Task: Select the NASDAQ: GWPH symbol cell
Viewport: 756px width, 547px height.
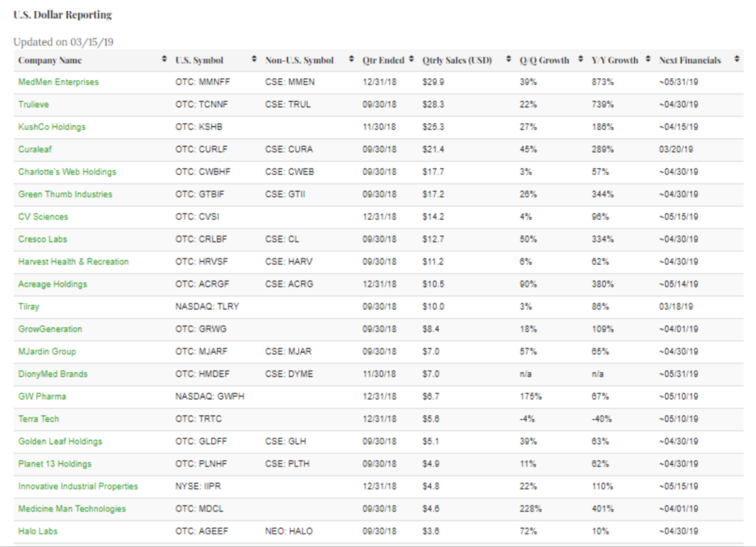Action: [x=210, y=396]
